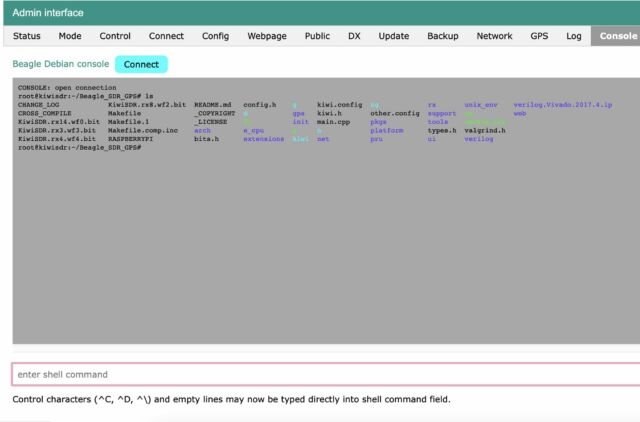
Task: Switch to the Network tab
Action: click(x=494, y=36)
